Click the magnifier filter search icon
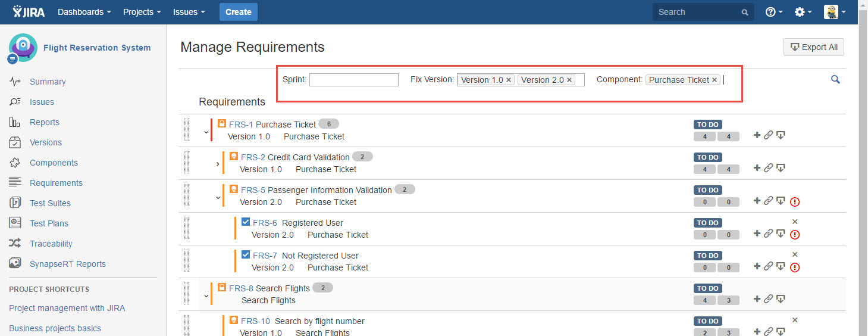 pos(835,79)
